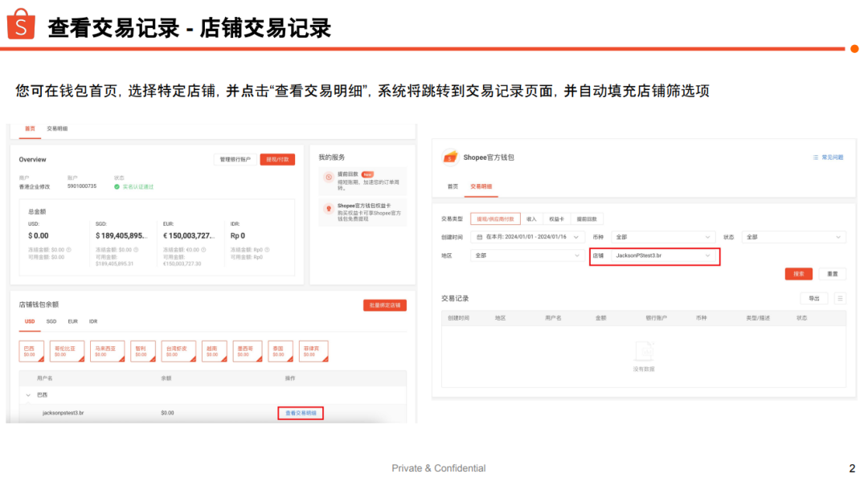Screen dimensions: 868x482
Task: Switch to the SGD currency tab
Action: (51, 321)
